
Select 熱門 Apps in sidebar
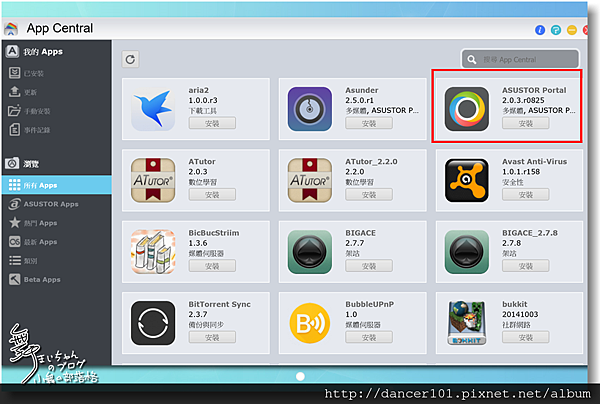tap(57, 223)
